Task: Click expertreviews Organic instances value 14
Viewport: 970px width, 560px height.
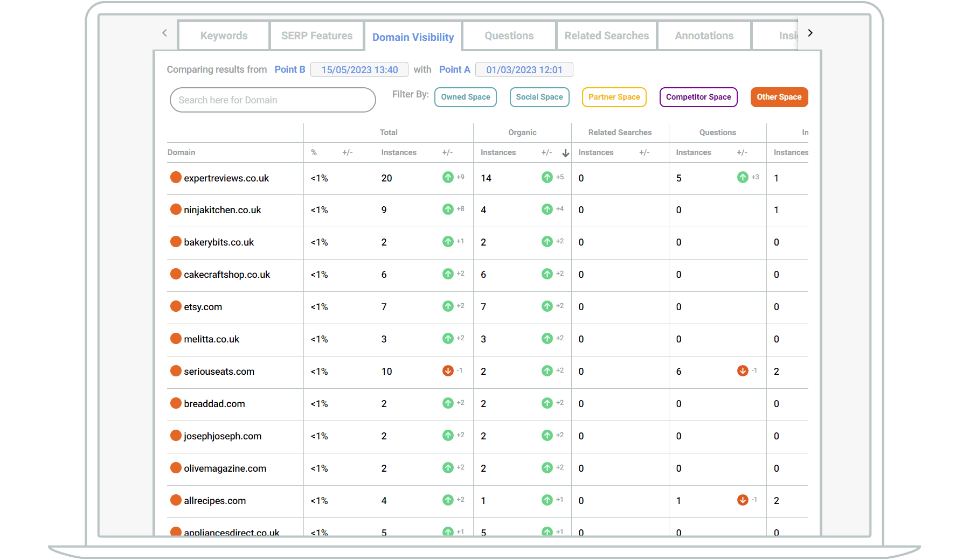Action: [486, 178]
